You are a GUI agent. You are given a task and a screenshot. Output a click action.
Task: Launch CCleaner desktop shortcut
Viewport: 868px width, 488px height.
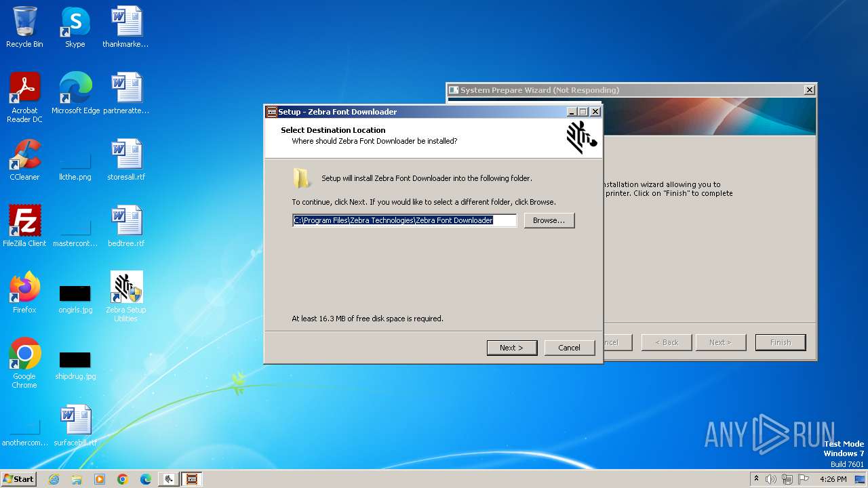coord(24,159)
